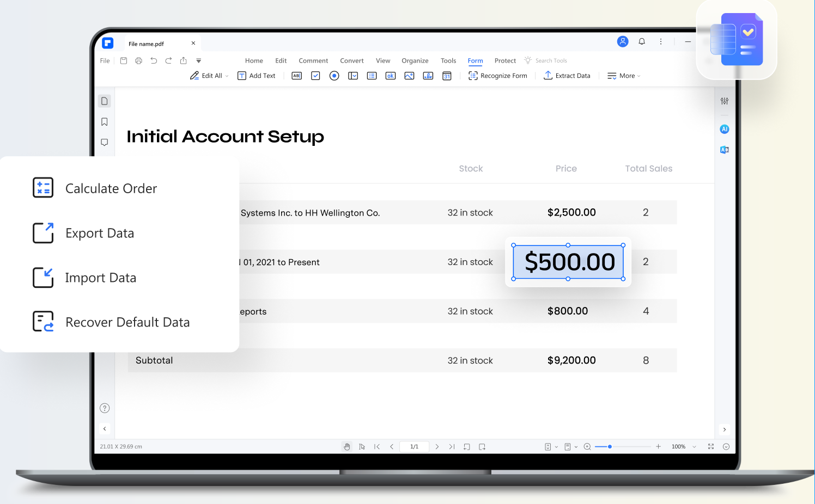The height and width of the screenshot is (504, 815).
Task: Open the View tab
Action: coord(383,61)
